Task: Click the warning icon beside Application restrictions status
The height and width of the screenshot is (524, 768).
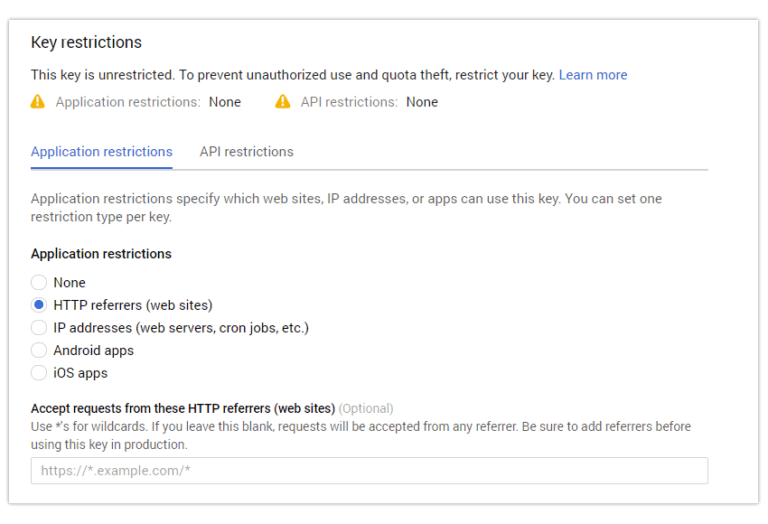Action: pos(38,102)
